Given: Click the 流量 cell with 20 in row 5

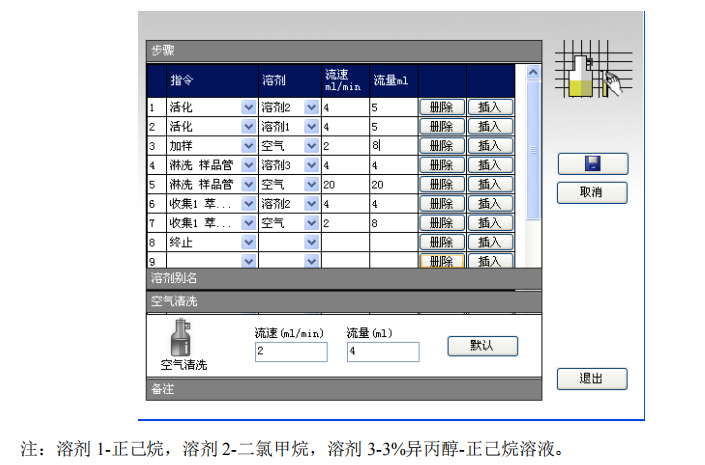Looking at the screenshot, I should click(x=394, y=184).
